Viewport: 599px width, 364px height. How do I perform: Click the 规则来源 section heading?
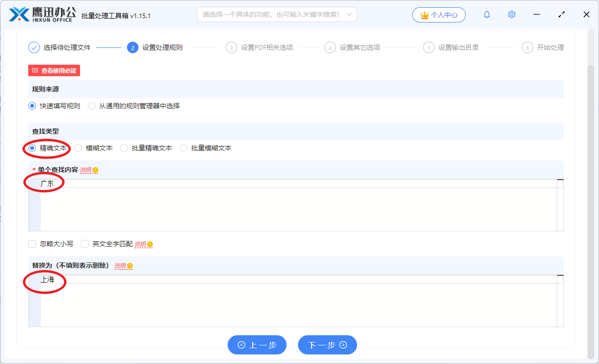46,89
